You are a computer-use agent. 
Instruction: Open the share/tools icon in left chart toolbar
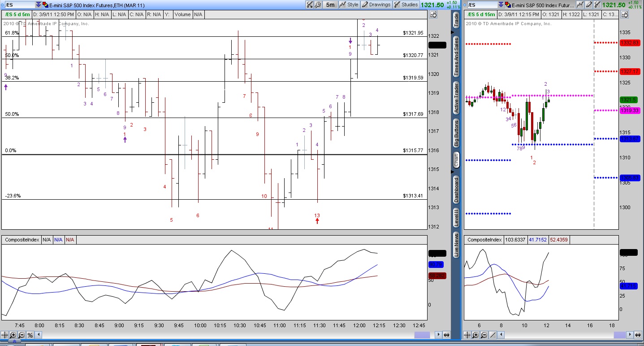point(310,4)
